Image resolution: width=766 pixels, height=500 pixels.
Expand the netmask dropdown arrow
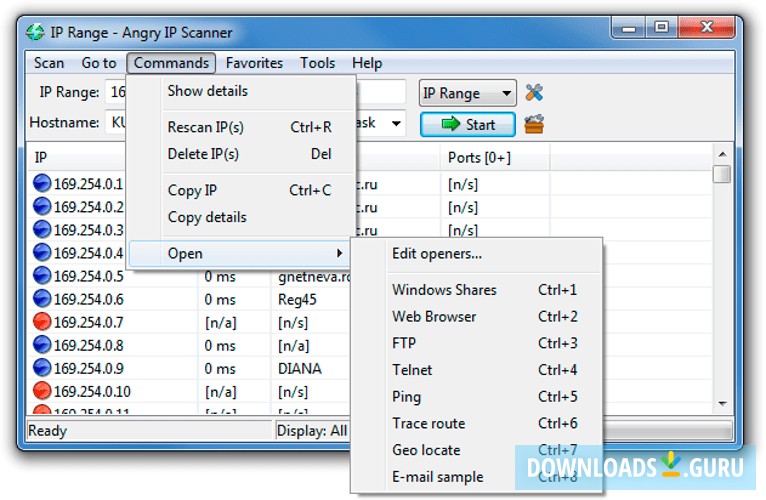coord(396,123)
